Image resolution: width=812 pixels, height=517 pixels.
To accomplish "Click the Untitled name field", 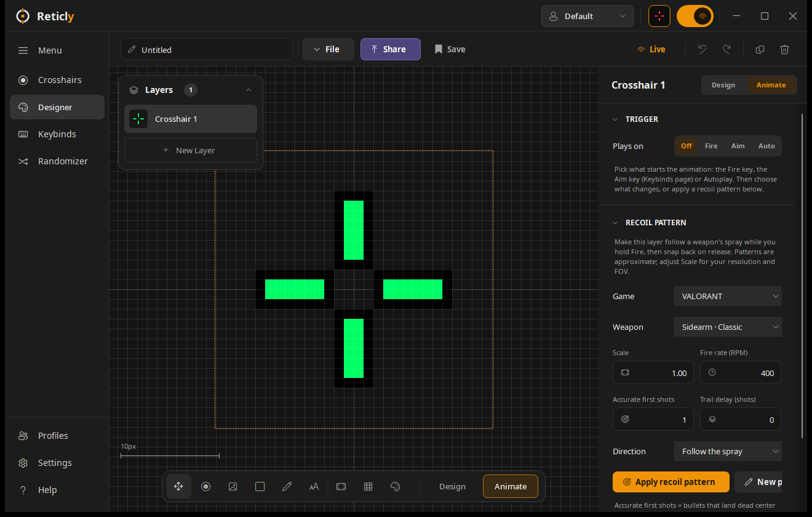I will [x=207, y=49].
